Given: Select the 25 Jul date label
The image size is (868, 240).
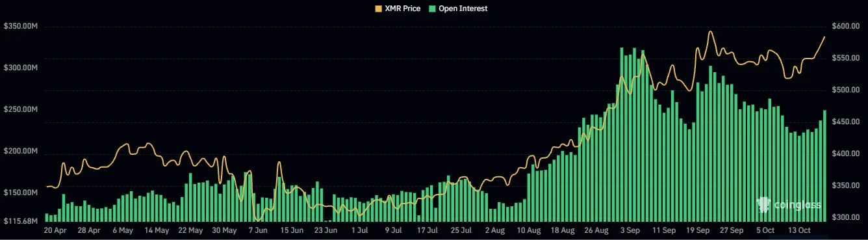Looking at the screenshot, I should (461, 230).
